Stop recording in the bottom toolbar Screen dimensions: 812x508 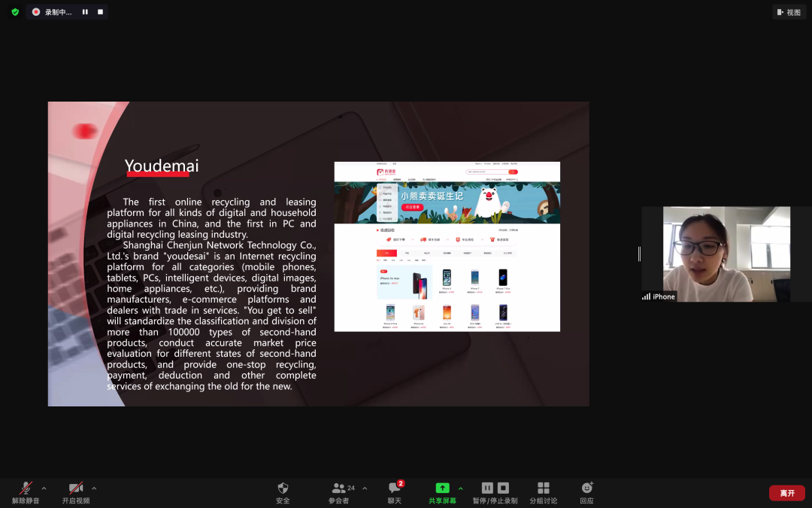[503, 488]
